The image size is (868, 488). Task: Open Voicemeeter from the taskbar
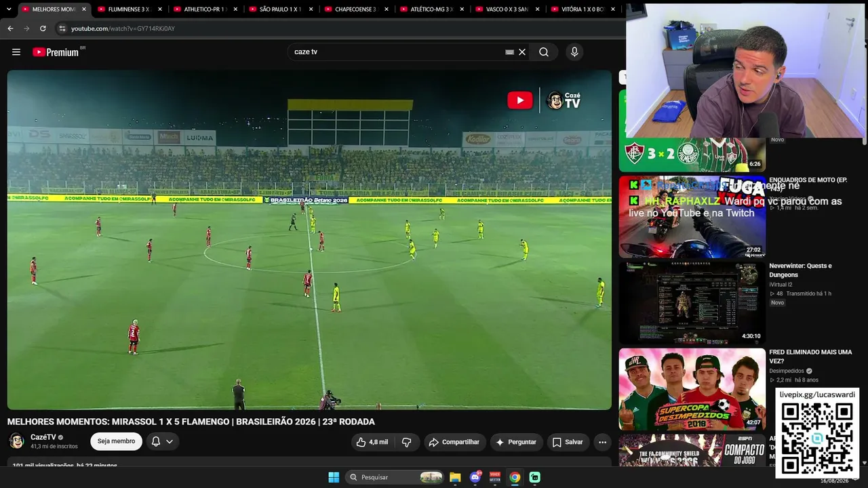pyautogui.click(x=495, y=477)
